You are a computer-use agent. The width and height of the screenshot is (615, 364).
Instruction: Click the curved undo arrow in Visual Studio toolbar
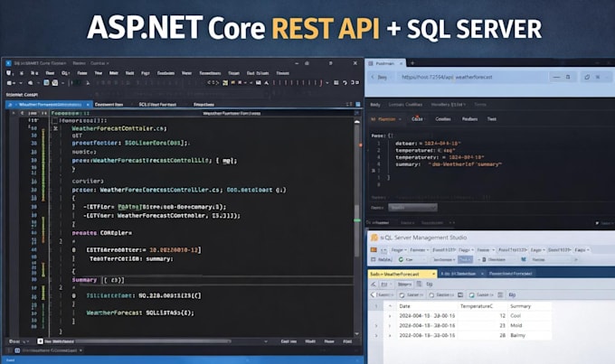(x=345, y=83)
